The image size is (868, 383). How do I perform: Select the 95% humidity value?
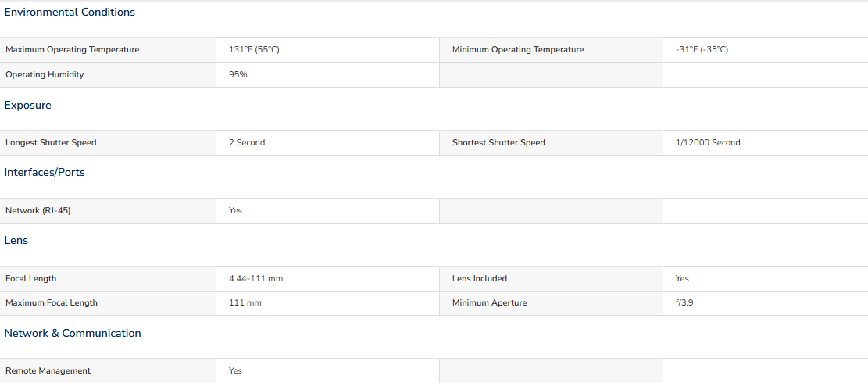(238, 75)
